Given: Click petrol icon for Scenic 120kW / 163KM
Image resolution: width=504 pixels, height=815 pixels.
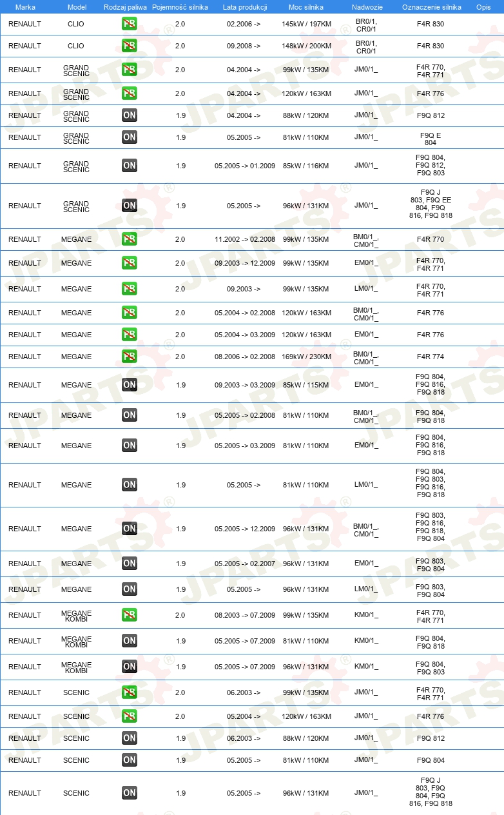Looking at the screenshot, I should click(x=129, y=716).
